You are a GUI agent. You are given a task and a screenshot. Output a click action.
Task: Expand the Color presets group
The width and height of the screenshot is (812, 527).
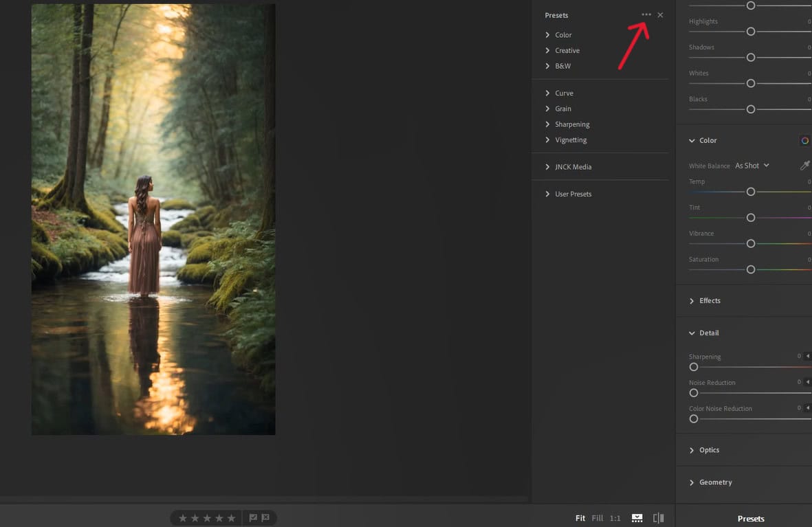coord(558,34)
